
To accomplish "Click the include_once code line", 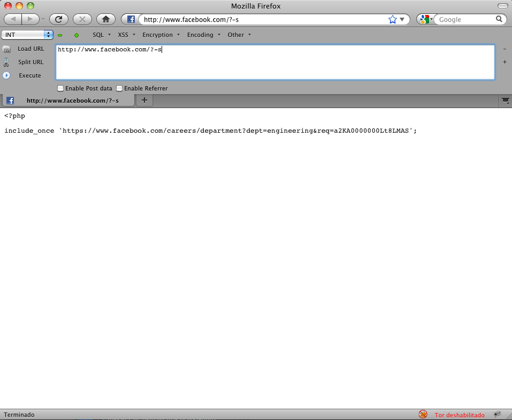I will (x=211, y=131).
